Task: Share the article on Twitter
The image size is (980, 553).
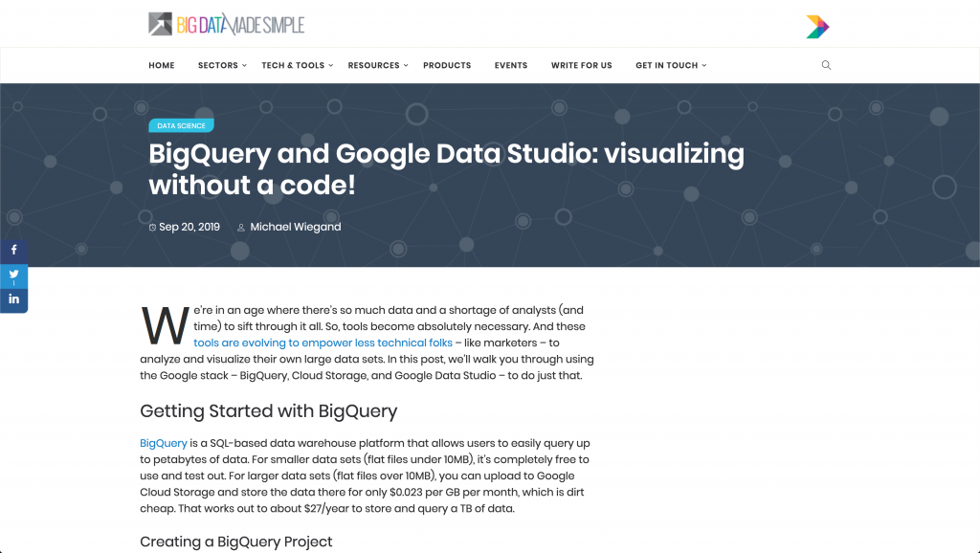Action: [x=13, y=275]
